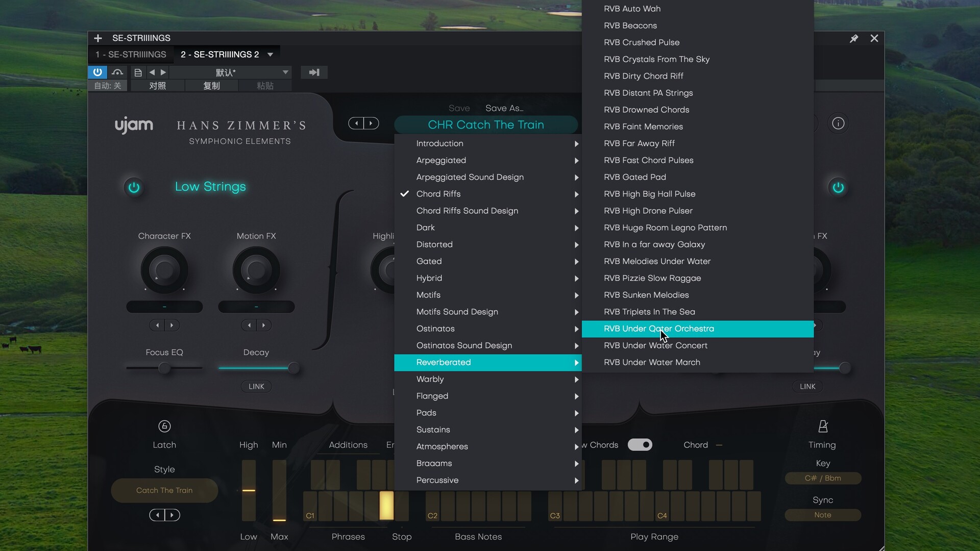Viewport: 980px width, 551px height.
Task: Open the Distorted category submenu
Action: (x=488, y=245)
